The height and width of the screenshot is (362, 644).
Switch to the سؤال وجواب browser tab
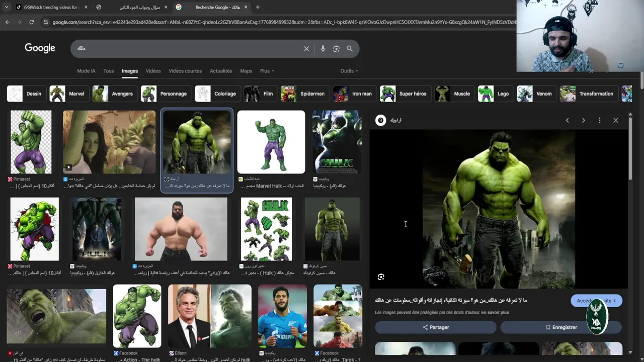click(x=131, y=7)
